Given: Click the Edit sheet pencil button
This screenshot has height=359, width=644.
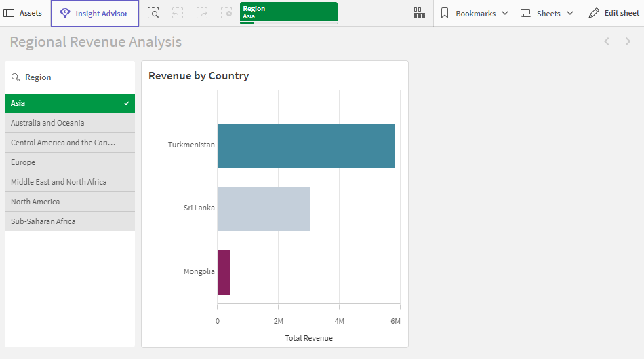Looking at the screenshot, I should tap(613, 14).
